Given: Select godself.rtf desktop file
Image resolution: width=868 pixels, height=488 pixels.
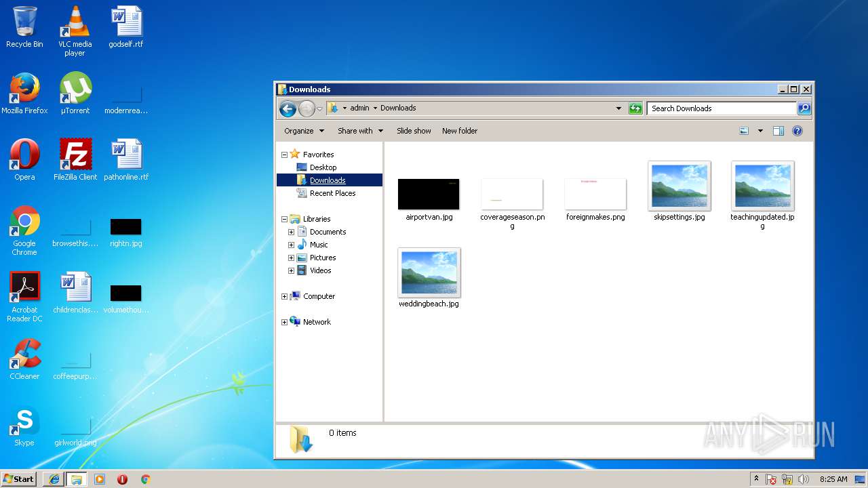Looking at the screenshot, I should [126, 27].
